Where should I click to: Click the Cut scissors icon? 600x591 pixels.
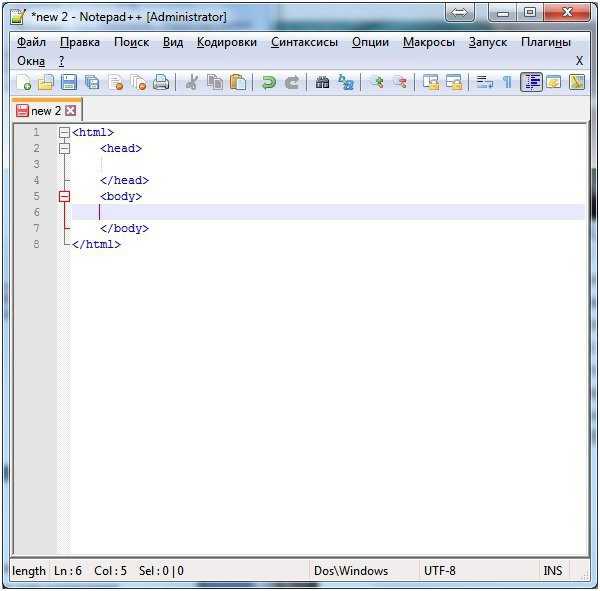192,82
